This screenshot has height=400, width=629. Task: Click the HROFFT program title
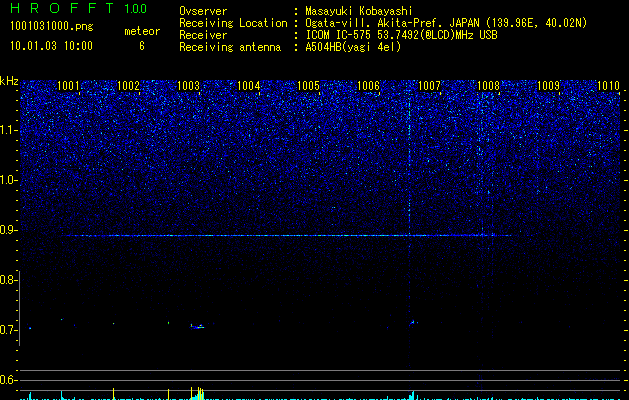62,8
